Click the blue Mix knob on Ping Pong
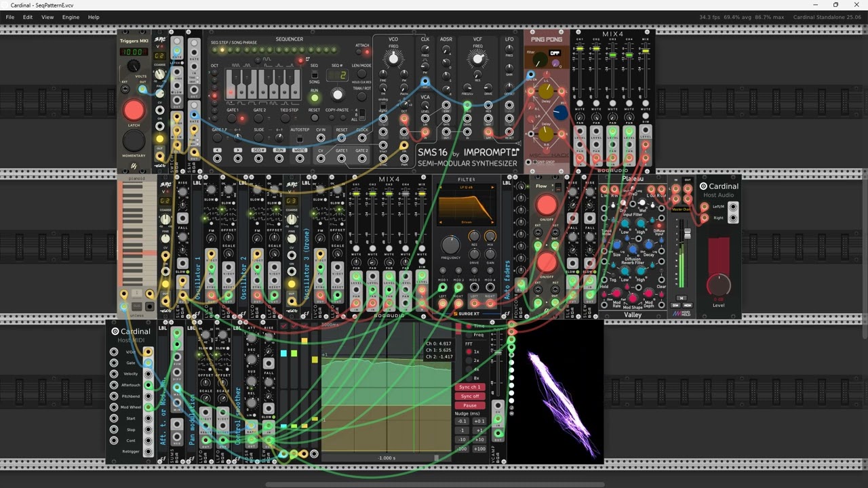868x488 pixels. [x=561, y=113]
